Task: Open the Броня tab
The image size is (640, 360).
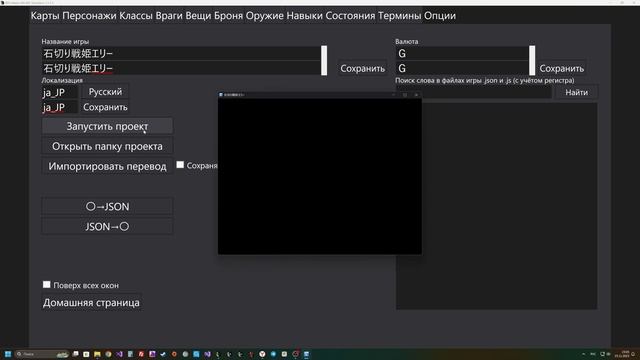Action: click(x=228, y=16)
